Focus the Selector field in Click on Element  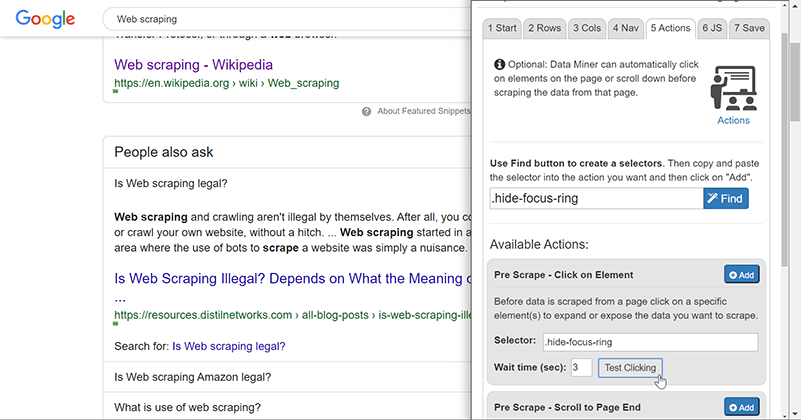click(x=650, y=342)
